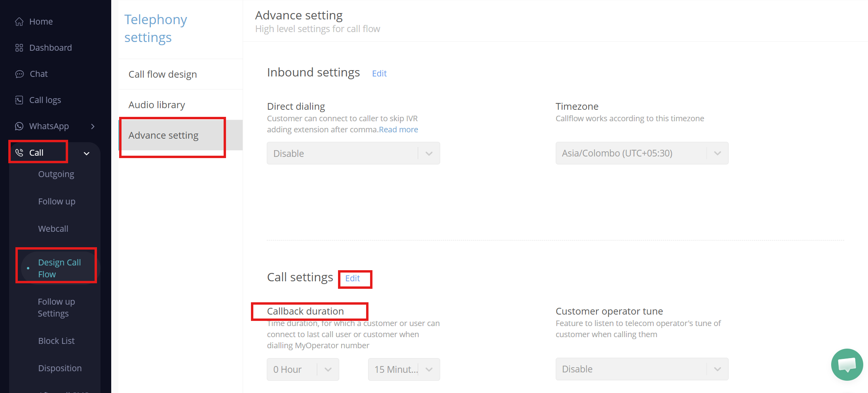Switch to Call flow design tab

(x=163, y=74)
